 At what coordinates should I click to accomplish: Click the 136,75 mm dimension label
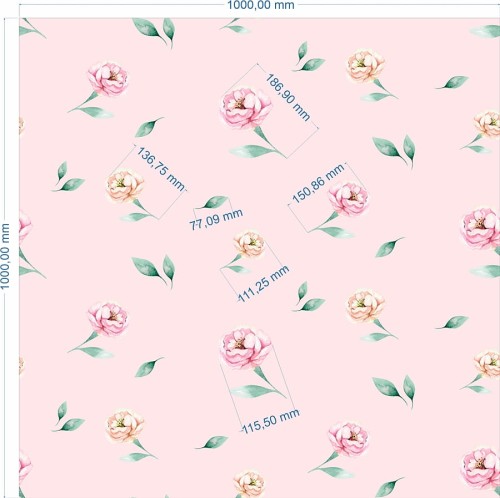click(161, 169)
